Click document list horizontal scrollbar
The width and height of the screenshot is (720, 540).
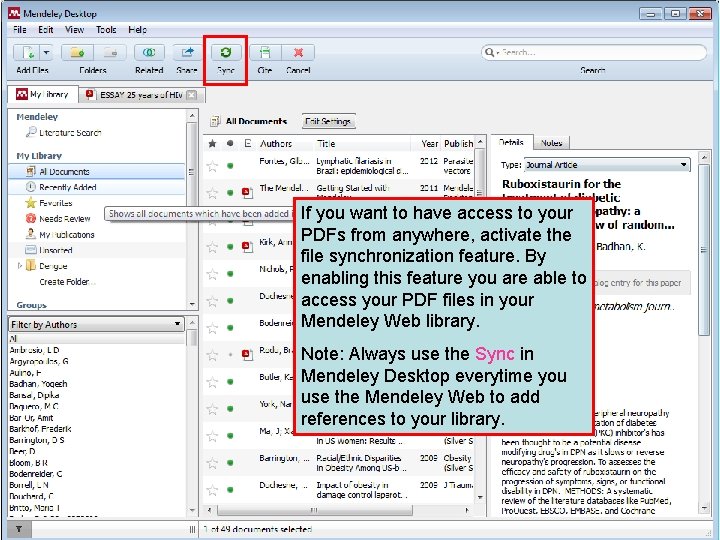315,510
